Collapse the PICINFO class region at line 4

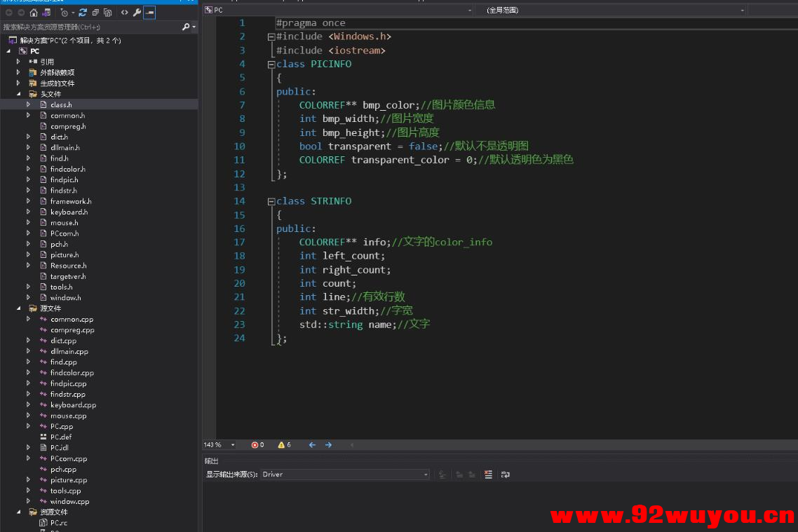point(271,64)
